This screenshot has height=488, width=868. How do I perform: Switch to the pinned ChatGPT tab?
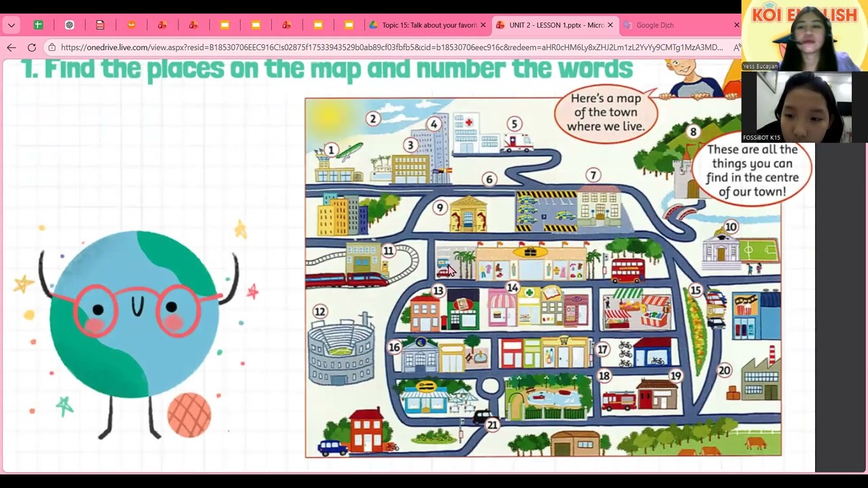tap(69, 25)
